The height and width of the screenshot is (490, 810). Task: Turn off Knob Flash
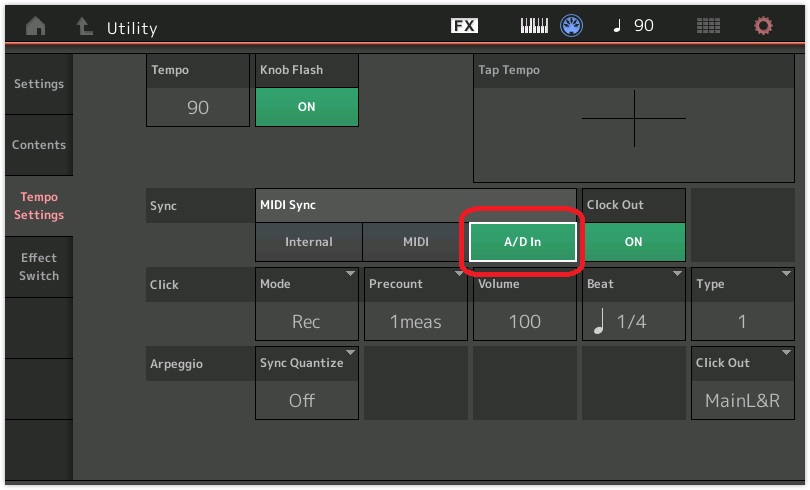point(306,107)
